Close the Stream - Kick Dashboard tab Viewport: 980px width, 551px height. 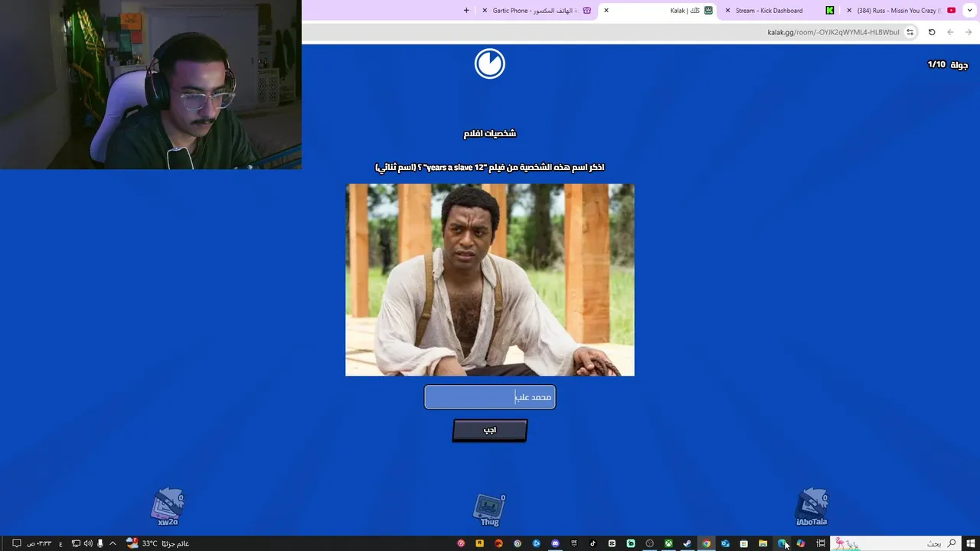(x=727, y=11)
